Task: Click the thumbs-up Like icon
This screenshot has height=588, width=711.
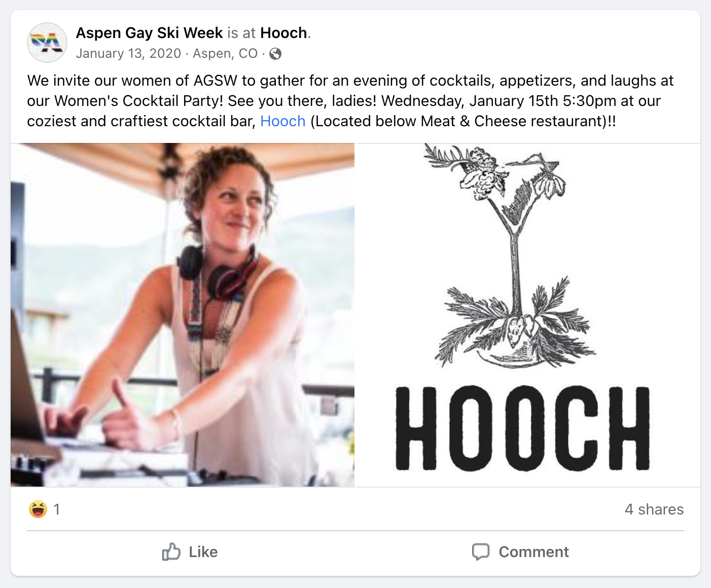Action: pyautogui.click(x=171, y=552)
